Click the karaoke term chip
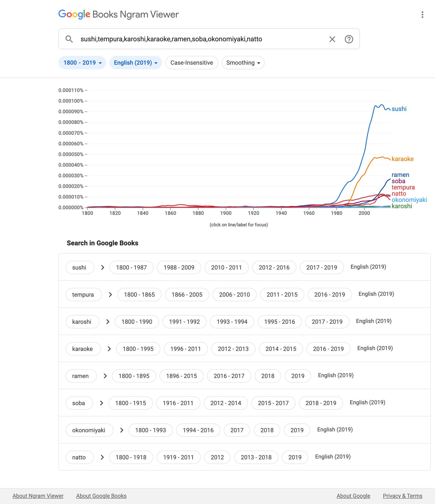The height and width of the screenshot is (504, 435). coord(83,349)
